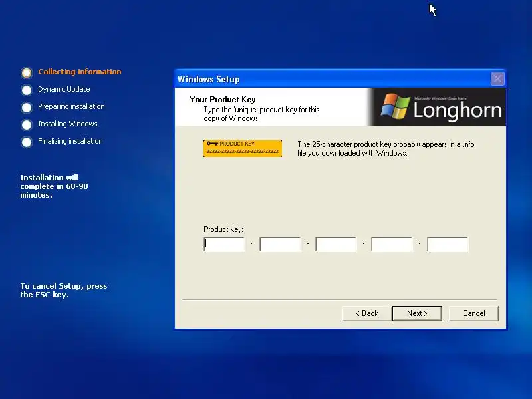Close the Windows Setup window

pos(497,79)
